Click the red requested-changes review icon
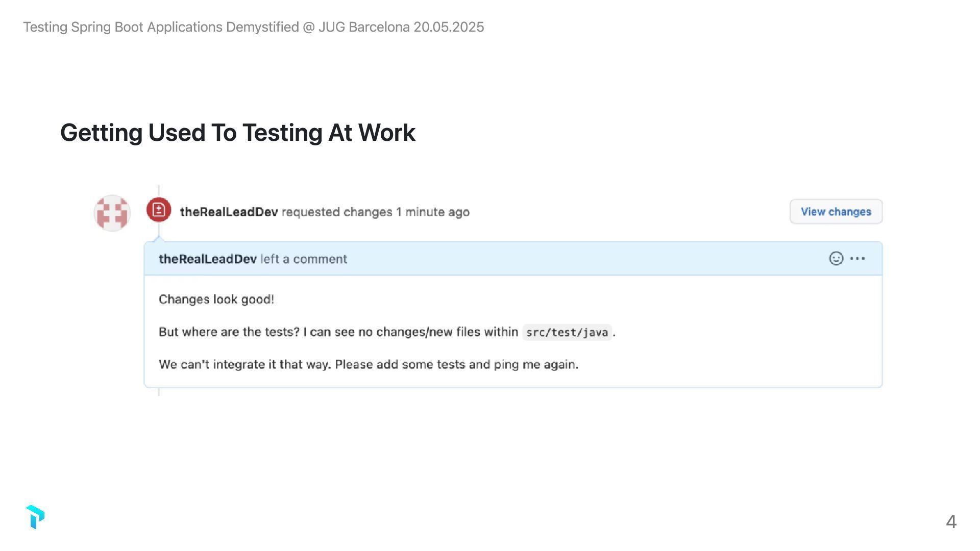The height and width of the screenshot is (551, 980). coord(159,210)
